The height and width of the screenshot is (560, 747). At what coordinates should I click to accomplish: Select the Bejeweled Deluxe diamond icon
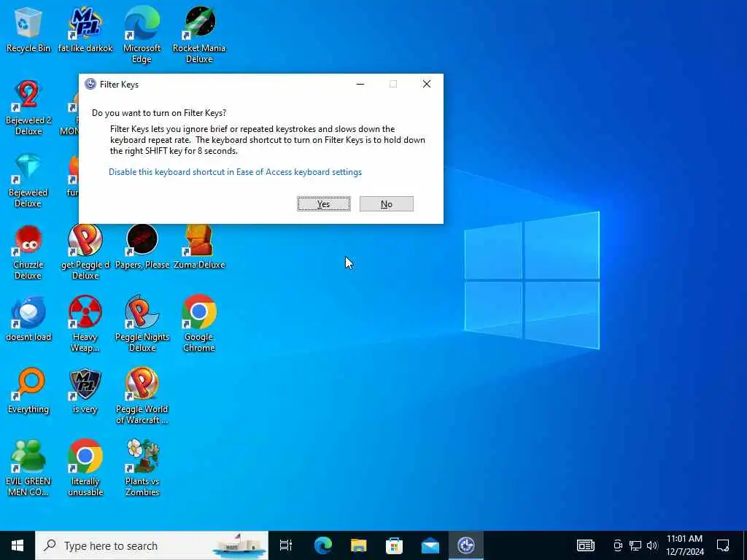28,180
